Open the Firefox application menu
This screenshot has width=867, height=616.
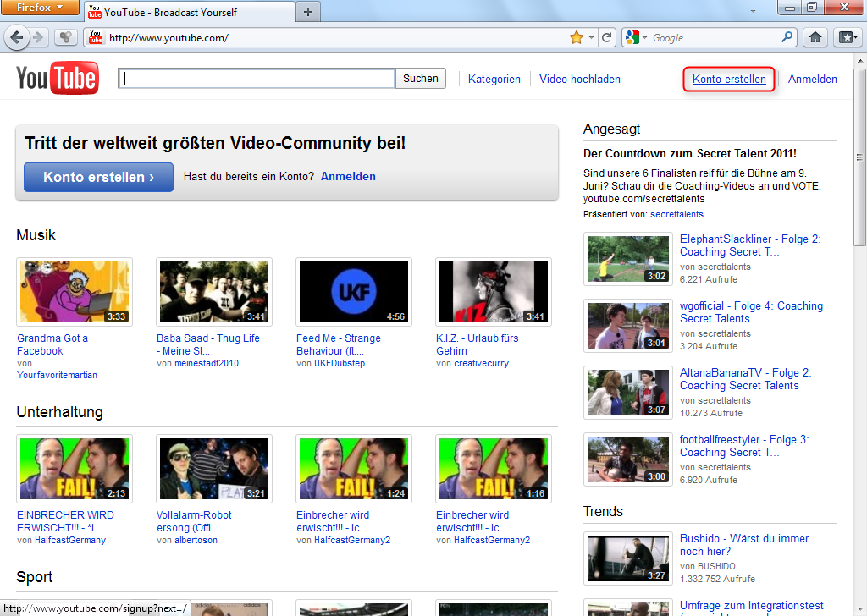pyautogui.click(x=40, y=8)
